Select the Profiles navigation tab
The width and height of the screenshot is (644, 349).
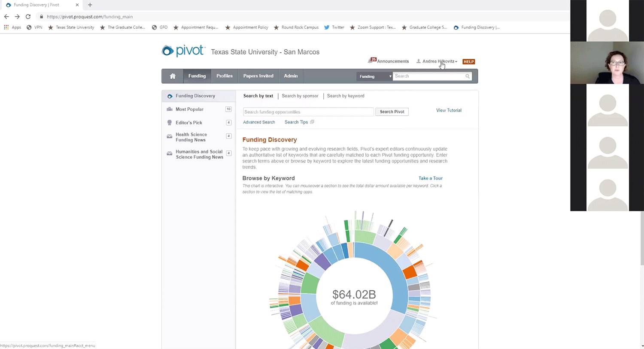pos(225,76)
